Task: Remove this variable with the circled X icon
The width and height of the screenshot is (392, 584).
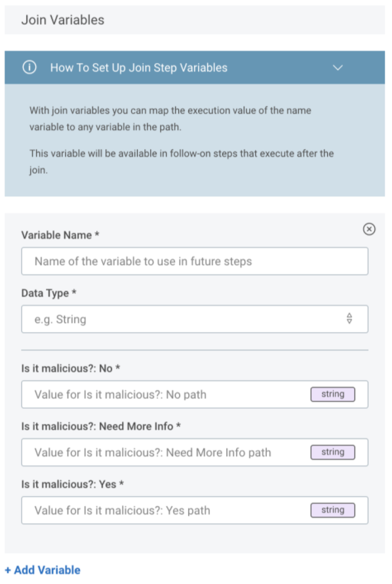Action: coord(369,229)
